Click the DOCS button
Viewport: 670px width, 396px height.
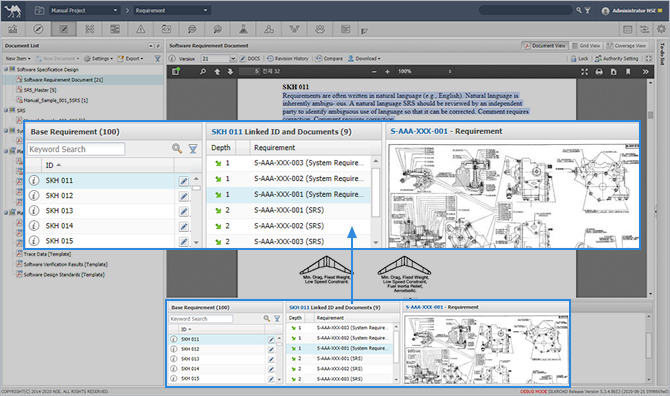pyautogui.click(x=250, y=59)
